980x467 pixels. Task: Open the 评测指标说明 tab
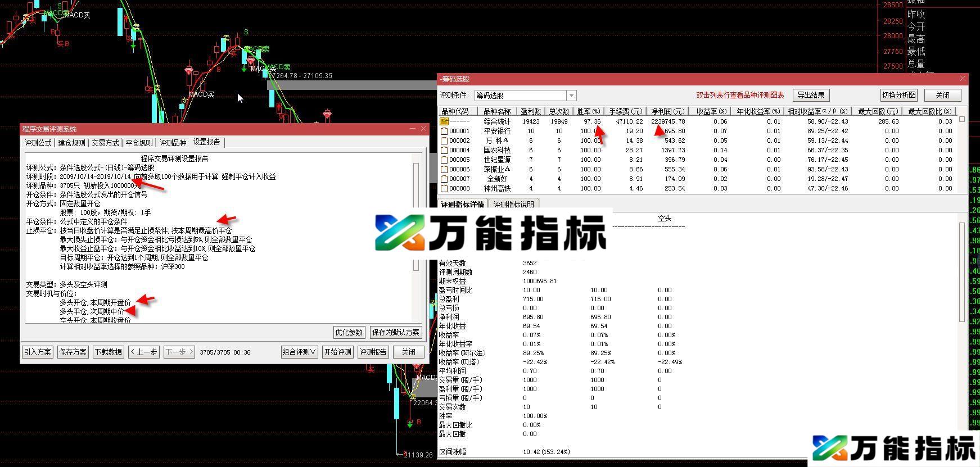[514, 205]
